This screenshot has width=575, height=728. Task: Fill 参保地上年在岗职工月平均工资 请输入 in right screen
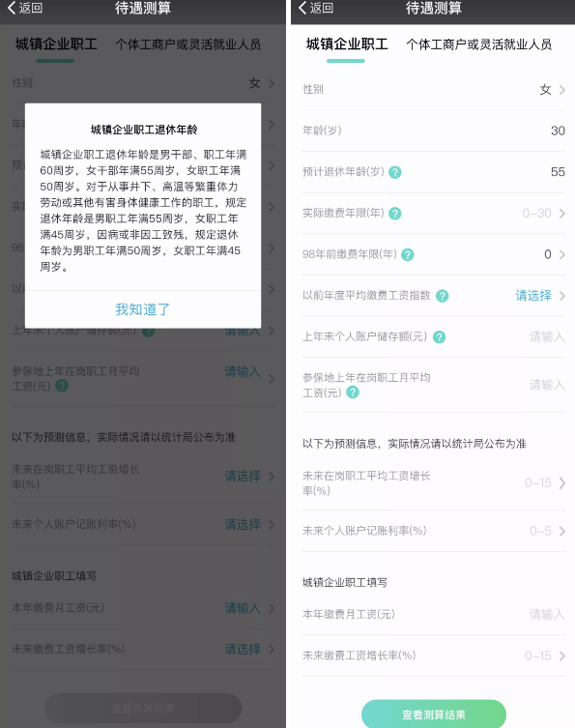coord(547,385)
